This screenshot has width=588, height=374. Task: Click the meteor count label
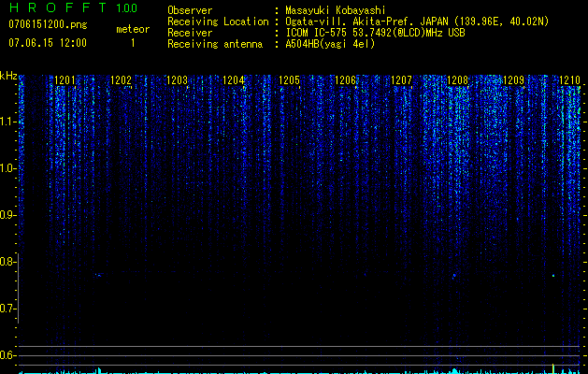[x=133, y=29]
